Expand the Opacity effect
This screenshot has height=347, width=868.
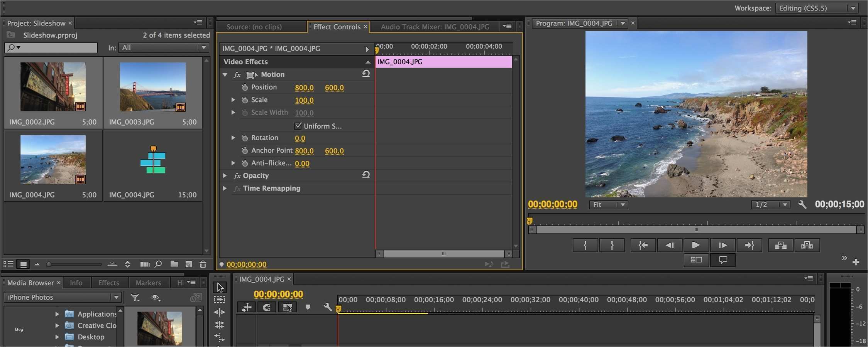coord(225,176)
